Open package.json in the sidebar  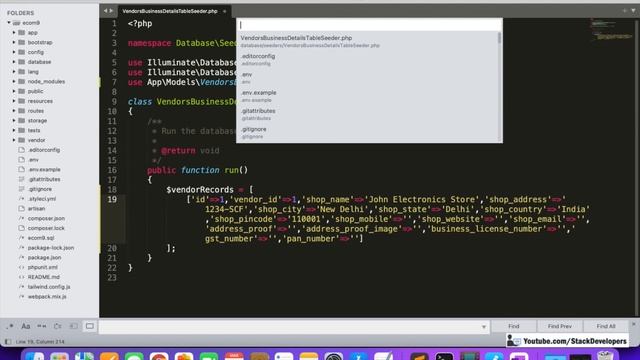pos(44,258)
